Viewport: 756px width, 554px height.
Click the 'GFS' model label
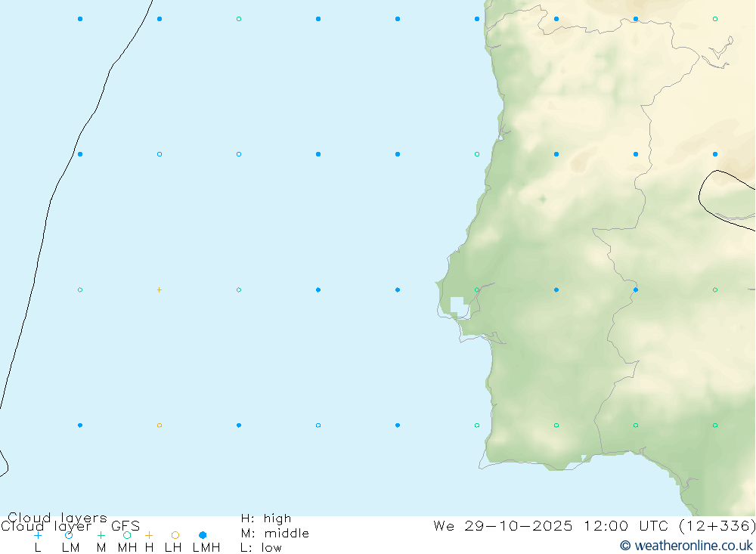(125, 526)
